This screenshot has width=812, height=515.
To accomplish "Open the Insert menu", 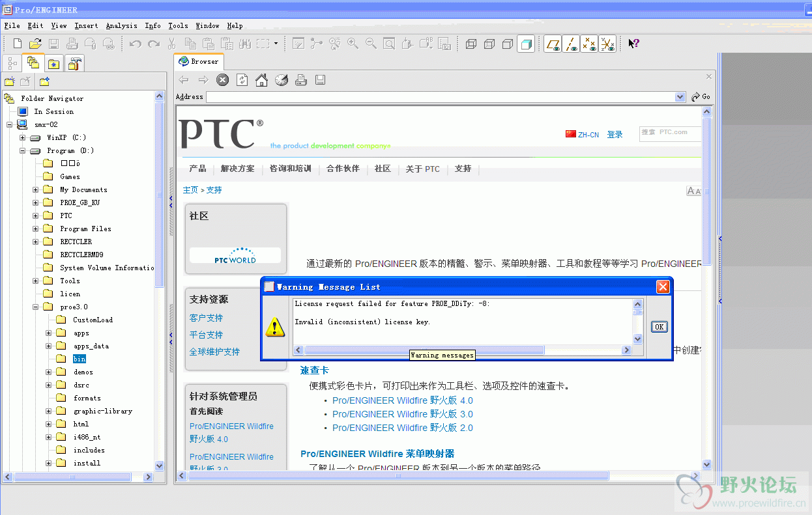I will click(86, 25).
